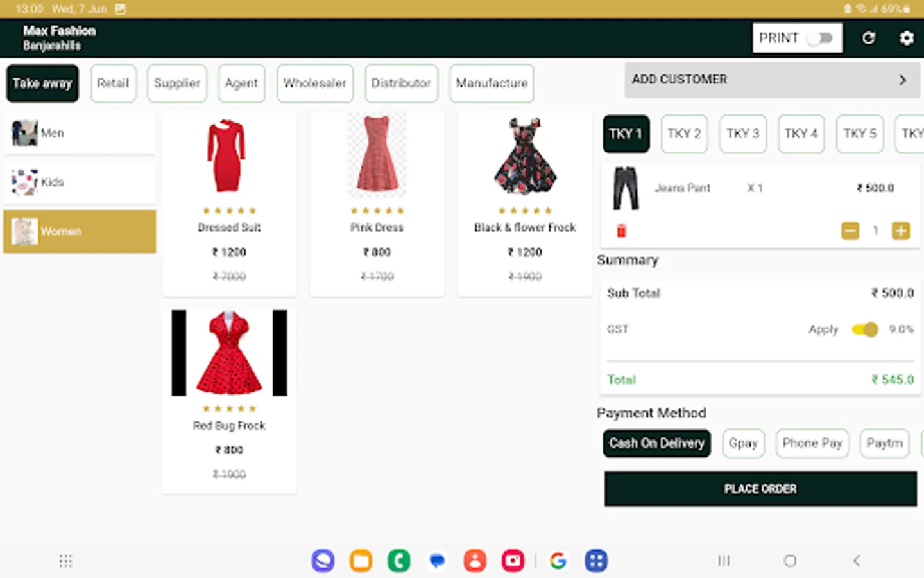This screenshot has height=578, width=924.
Task: Switch to TKY 3 order tab
Action: (x=743, y=134)
